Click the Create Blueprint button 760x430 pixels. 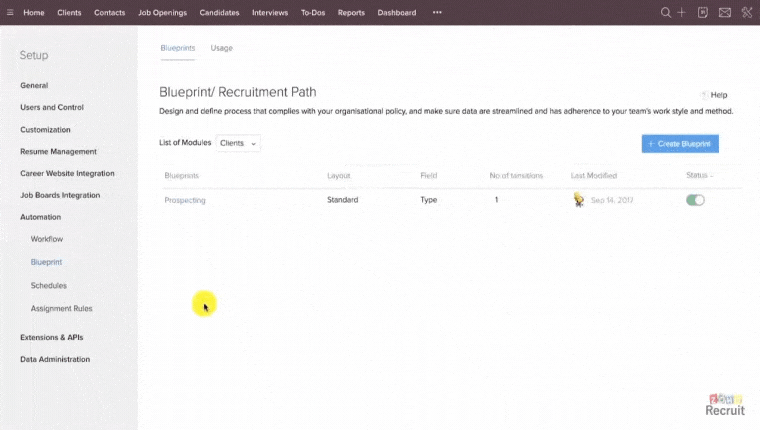click(680, 143)
